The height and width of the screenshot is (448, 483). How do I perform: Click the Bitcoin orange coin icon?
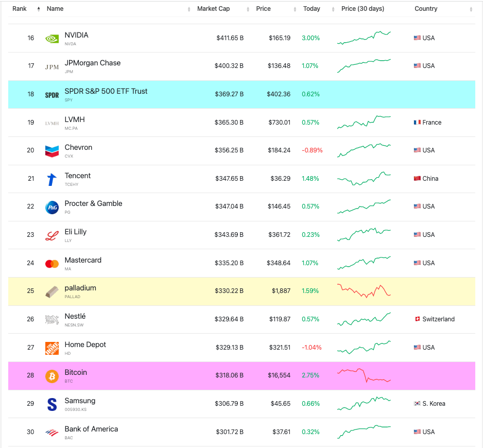tap(52, 376)
